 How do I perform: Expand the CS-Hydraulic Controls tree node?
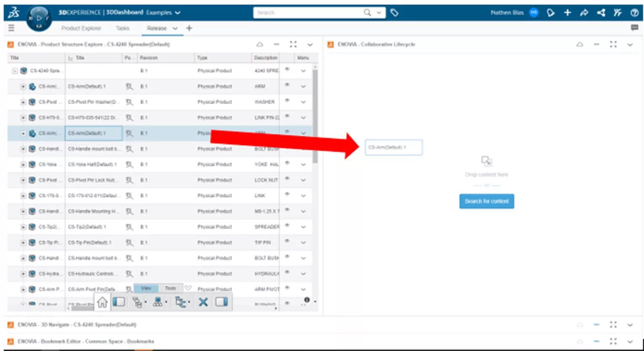coord(23,274)
